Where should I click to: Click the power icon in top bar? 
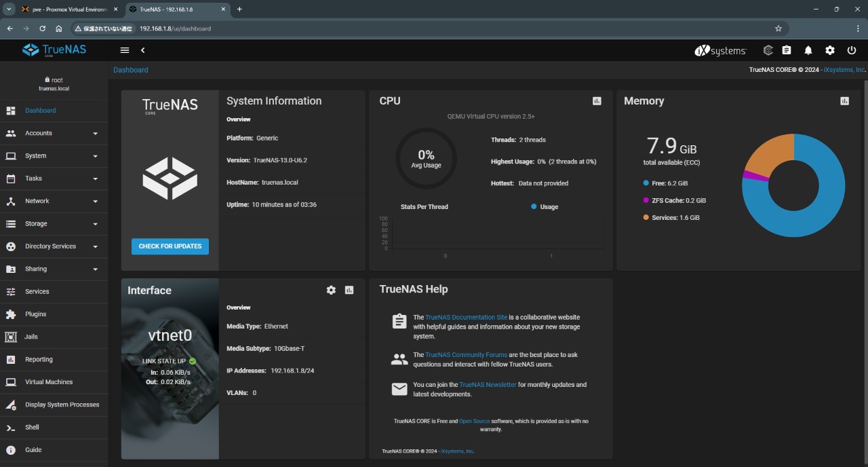(852, 50)
